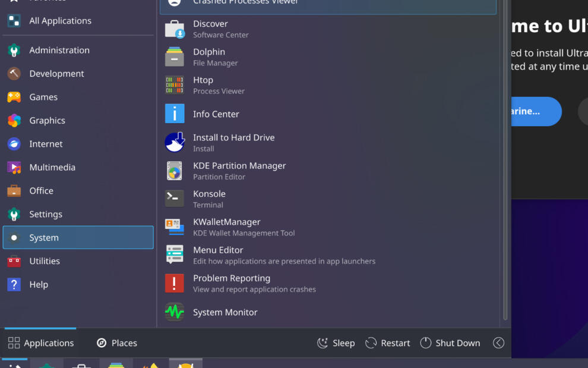The height and width of the screenshot is (368, 588).
Task: Click the Utilities toolbox icon
Action: pos(14,261)
